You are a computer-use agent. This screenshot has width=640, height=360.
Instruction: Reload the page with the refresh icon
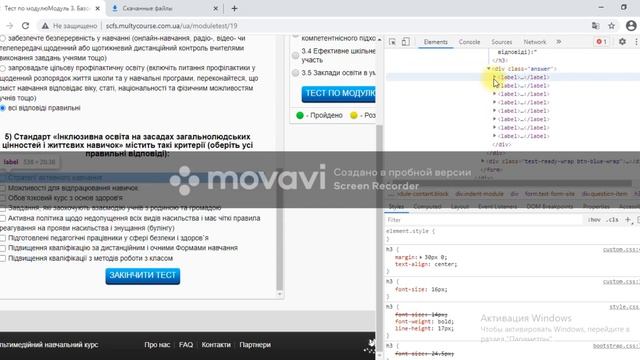click(25, 26)
